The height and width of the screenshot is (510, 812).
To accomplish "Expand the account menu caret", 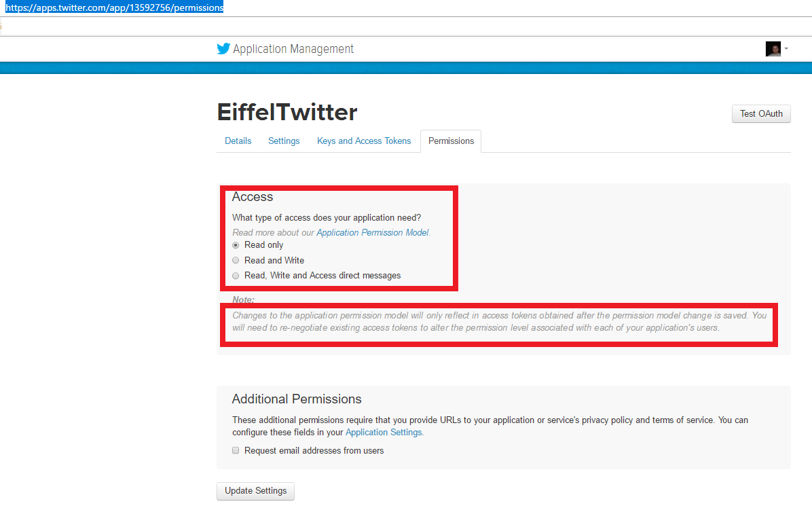I will coord(786,49).
